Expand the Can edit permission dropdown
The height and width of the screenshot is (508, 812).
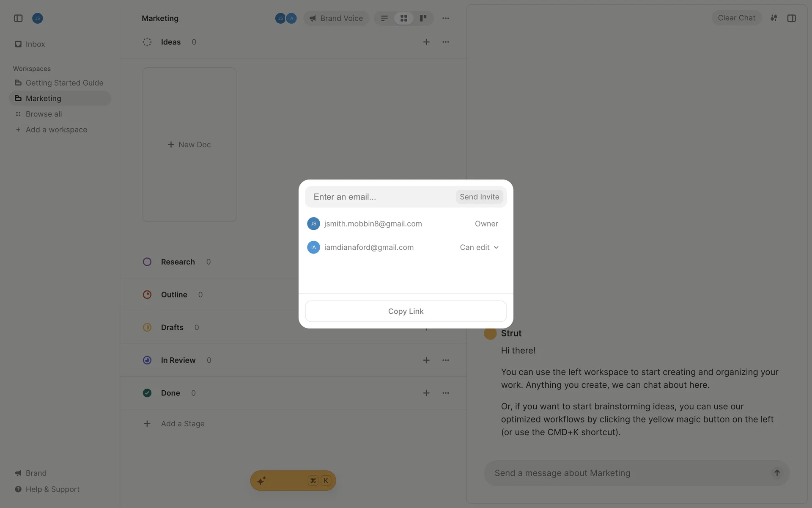click(x=479, y=247)
